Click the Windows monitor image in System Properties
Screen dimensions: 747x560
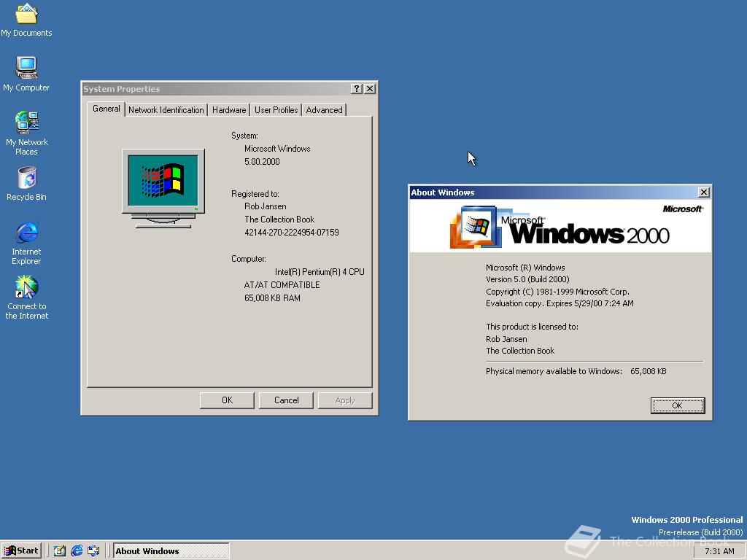163,189
